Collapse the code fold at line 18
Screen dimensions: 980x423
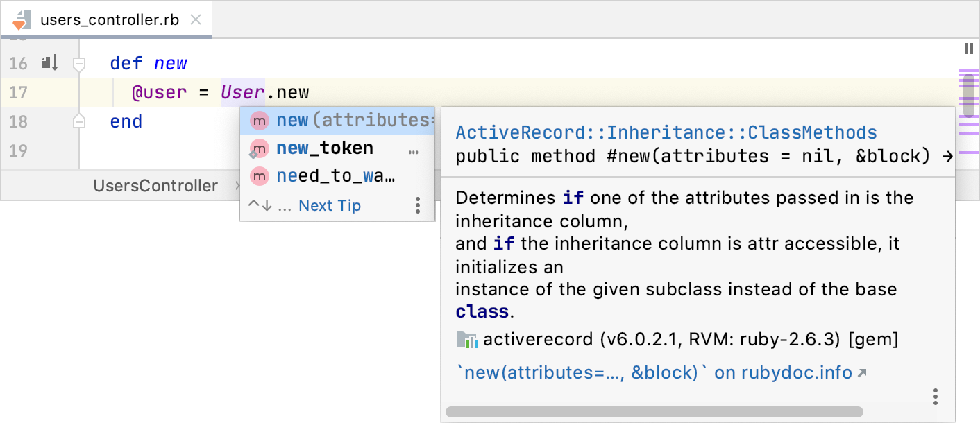(x=78, y=121)
